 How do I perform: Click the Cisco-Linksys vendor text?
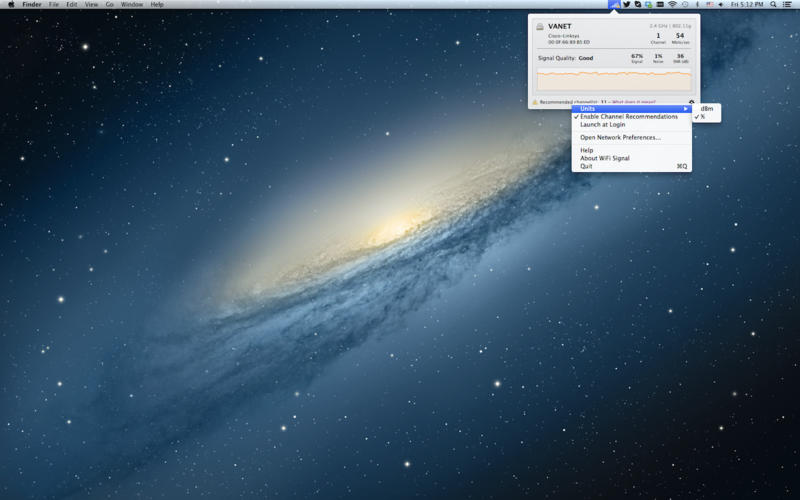[x=563, y=36]
